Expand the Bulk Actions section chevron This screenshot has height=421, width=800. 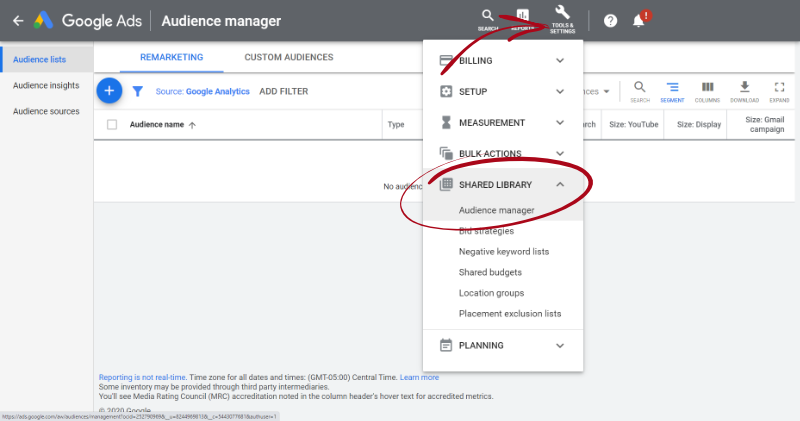560,154
